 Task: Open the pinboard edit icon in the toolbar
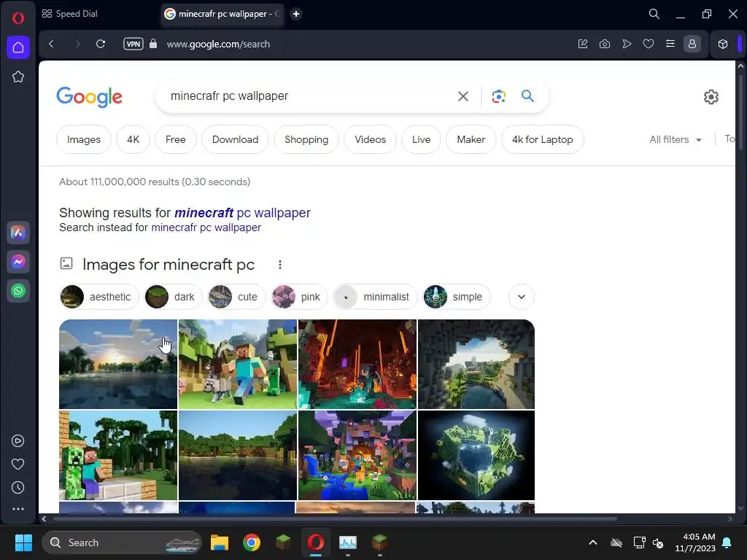coord(583,44)
